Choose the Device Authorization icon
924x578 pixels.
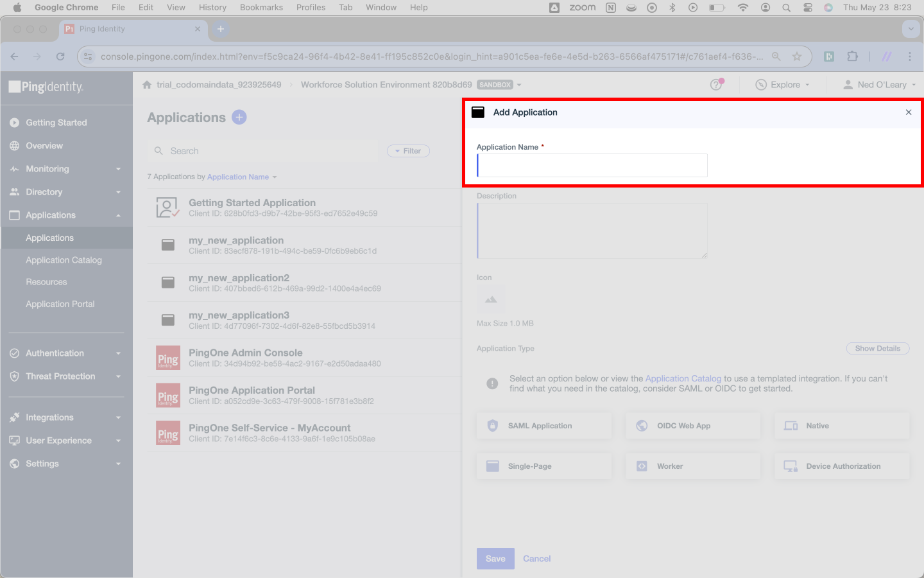click(x=791, y=466)
